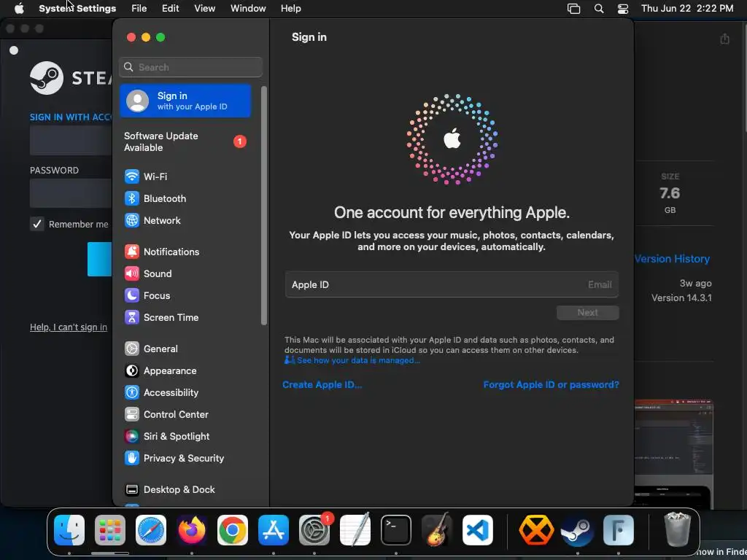Viewport: 747px width, 560px height.
Task: Launch Google Chrome from the Dock
Action: 233,530
